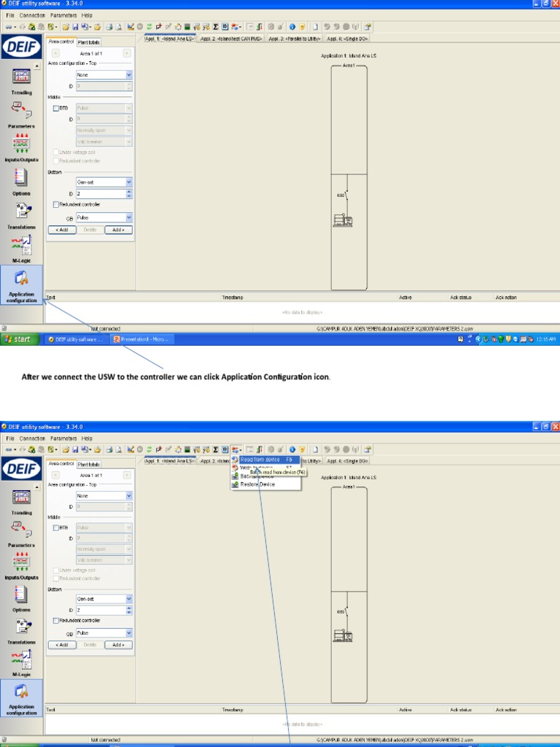Screen dimensions: 560x747
Task: Click the Sigma icon in upper toolbar
Action: (x=215, y=27)
